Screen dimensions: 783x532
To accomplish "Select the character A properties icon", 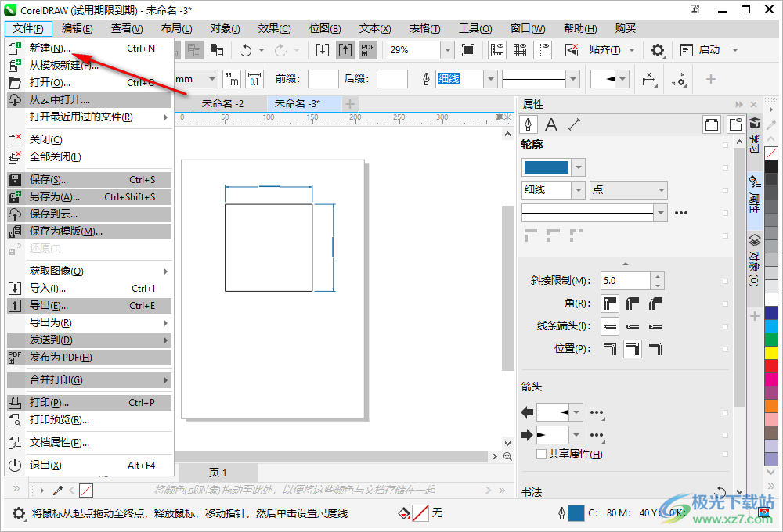I will (x=551, y=124).
